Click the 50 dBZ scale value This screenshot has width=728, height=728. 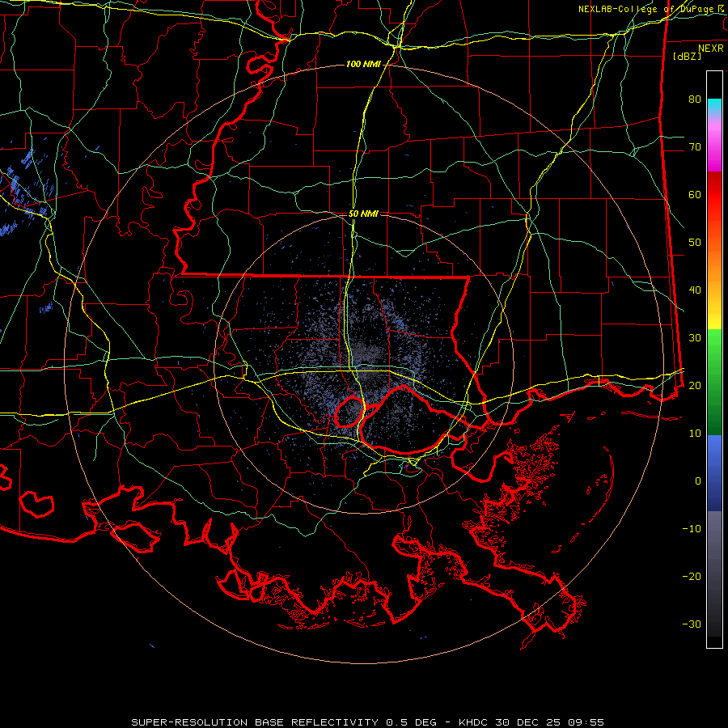[x=695, y=243]
